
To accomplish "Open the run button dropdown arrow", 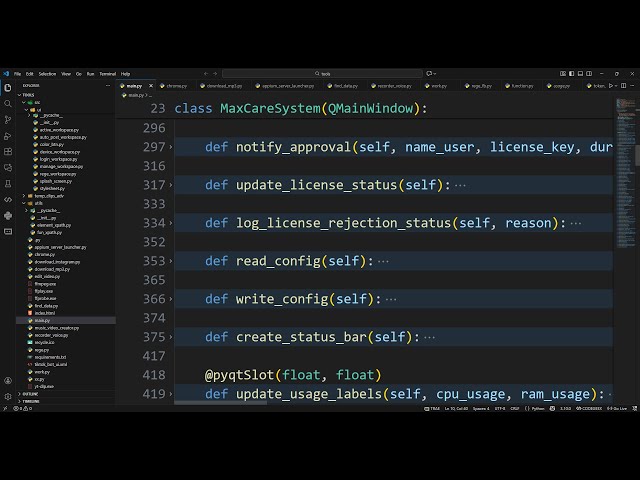I will (616, 86).
